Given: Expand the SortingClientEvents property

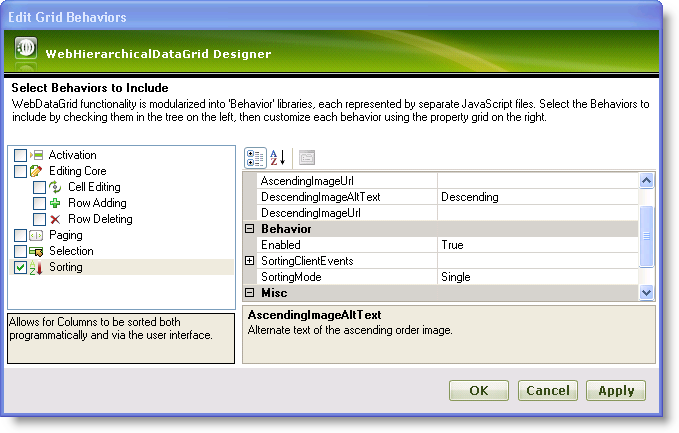Looking at the screenshot, I should point(250,261).
